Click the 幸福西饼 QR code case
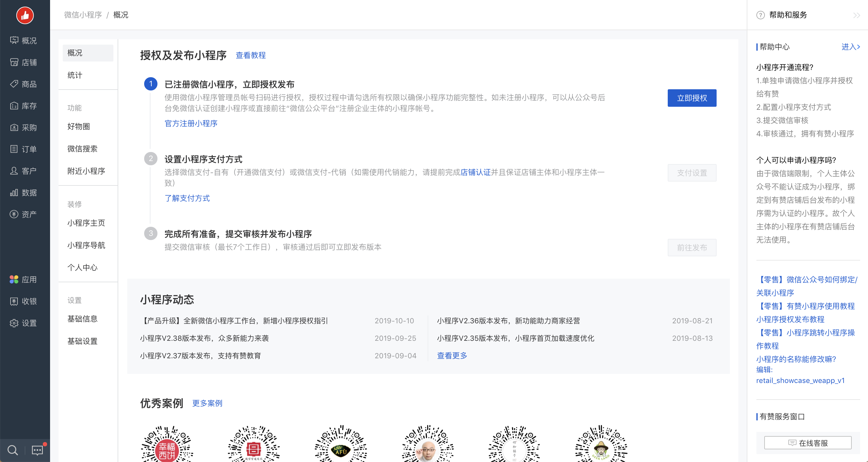 pyautogui.click(x=167, y=444)
